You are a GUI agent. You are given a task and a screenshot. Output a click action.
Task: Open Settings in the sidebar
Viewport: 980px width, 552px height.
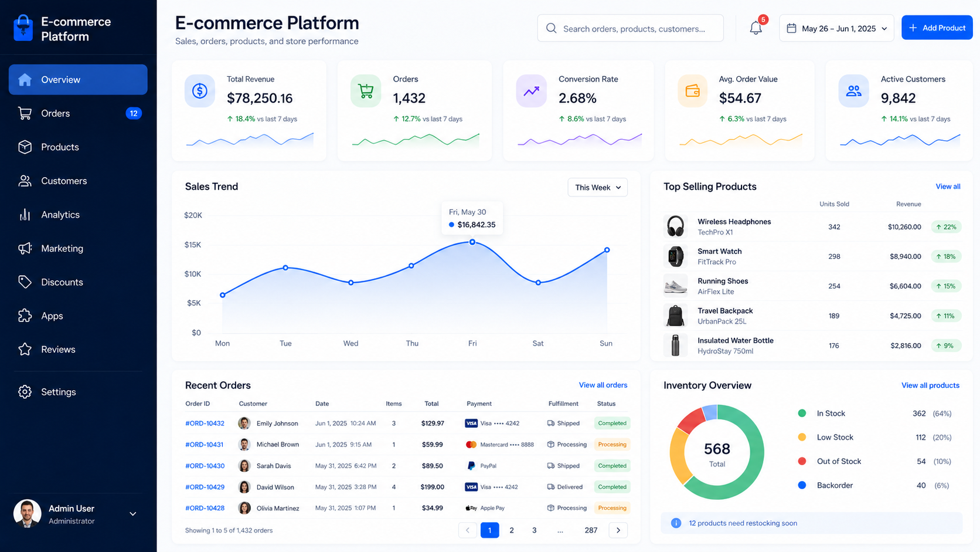click(x=78, y=392)
